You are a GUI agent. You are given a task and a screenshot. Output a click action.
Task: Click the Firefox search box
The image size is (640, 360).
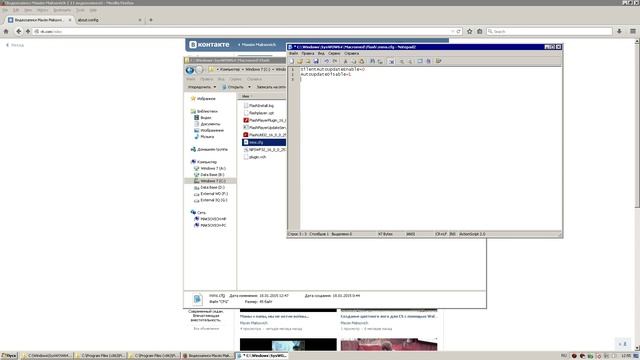[x=549, y=31]
